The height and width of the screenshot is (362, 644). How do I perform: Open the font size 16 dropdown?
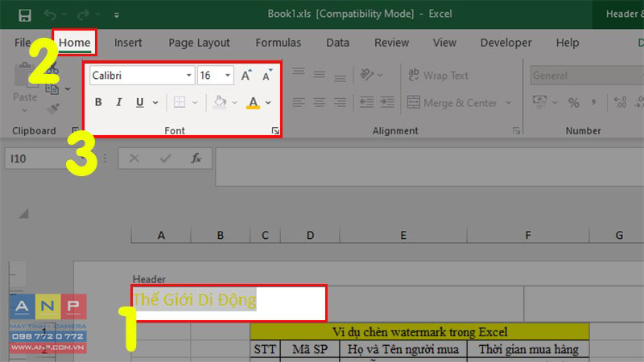coord(228,76)
